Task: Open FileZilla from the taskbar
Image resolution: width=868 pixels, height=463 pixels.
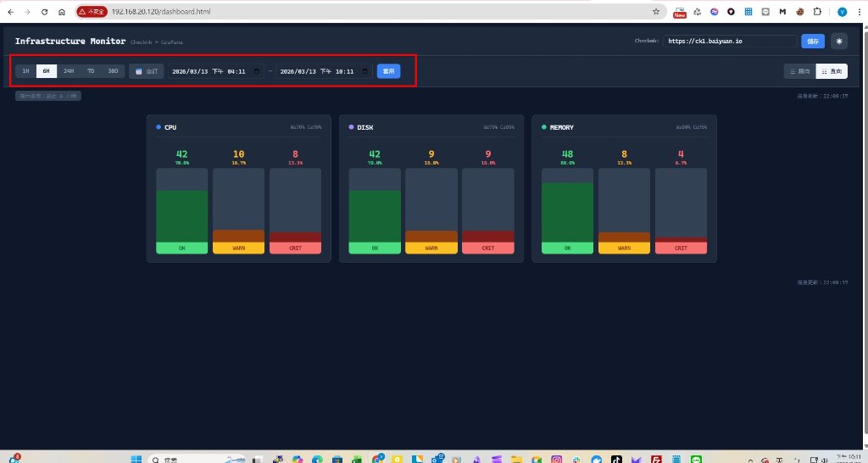Action: (x=656, y=459)
